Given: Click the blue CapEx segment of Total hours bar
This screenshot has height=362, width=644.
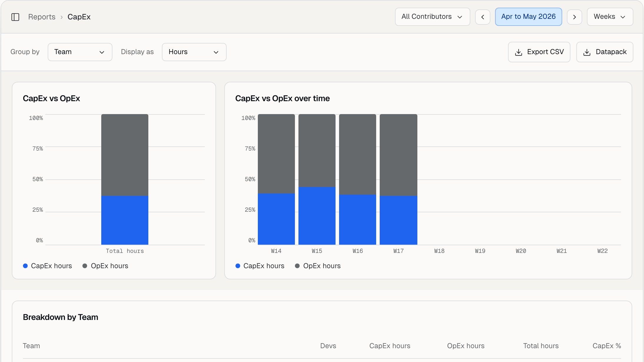Looking at the screenshot, I should [125, 220].
